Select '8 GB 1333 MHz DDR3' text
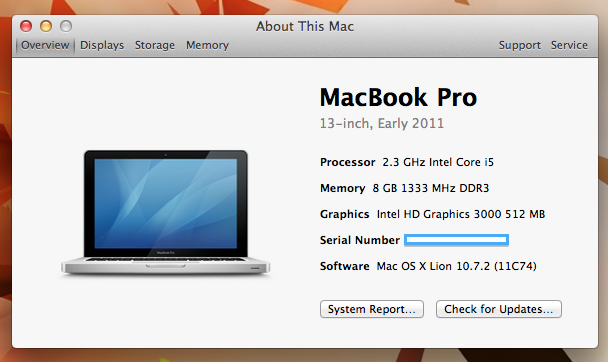Image resolution: width=608 pixels, height=362 pixels. click(431, 188)
